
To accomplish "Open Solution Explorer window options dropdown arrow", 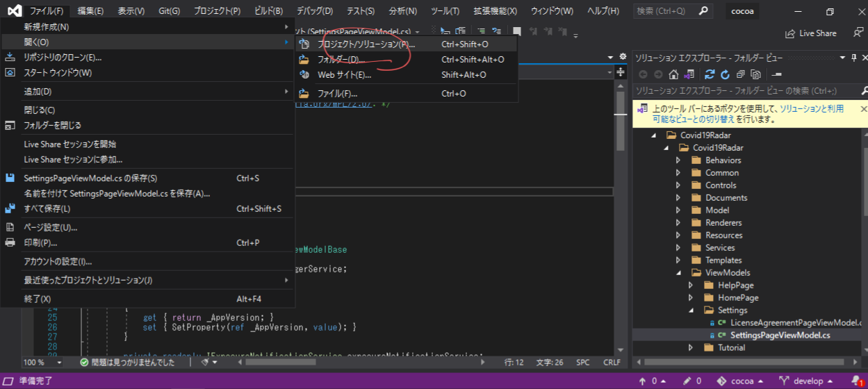I will click(842, 57).
